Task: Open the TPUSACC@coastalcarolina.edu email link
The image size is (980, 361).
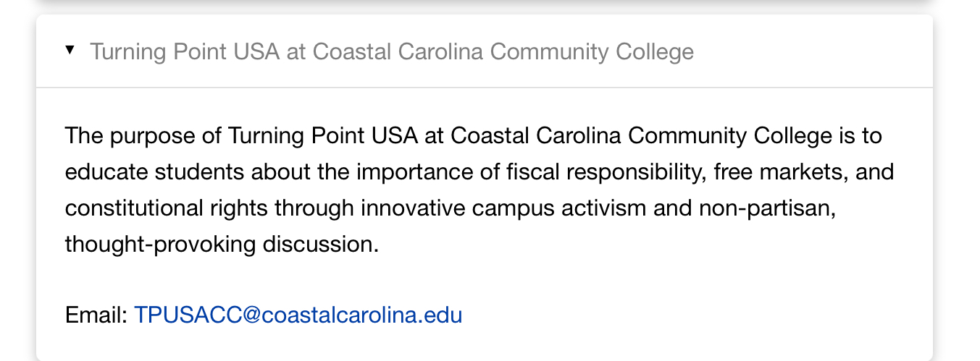Action: pyautogui.click(x=298, y=315)
